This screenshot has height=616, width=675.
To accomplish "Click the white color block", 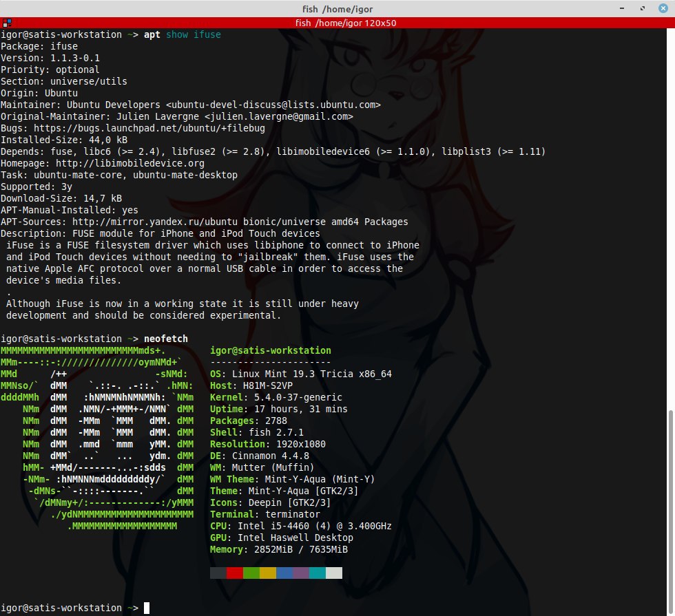I will point(334,573).
